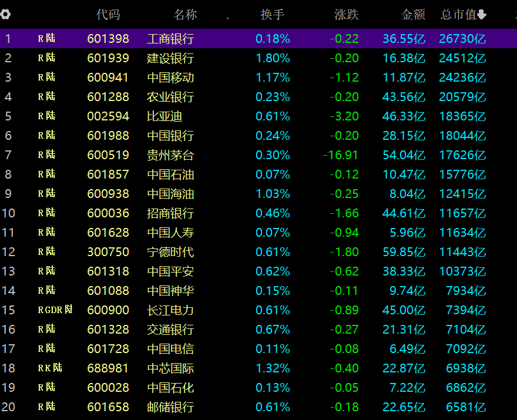Sort by the 涨跌 column header
Image resolution: width=517 pixels, height=420 pixels.
pos(347,15)
